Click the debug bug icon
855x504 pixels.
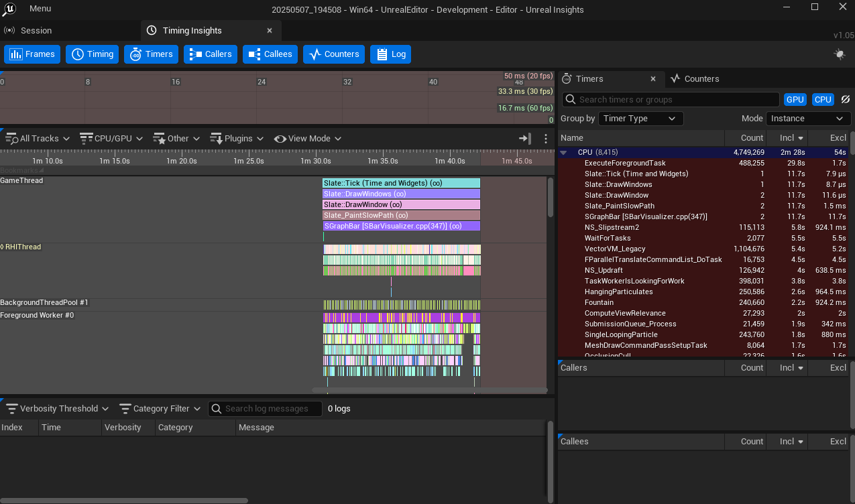click(840, 54)
